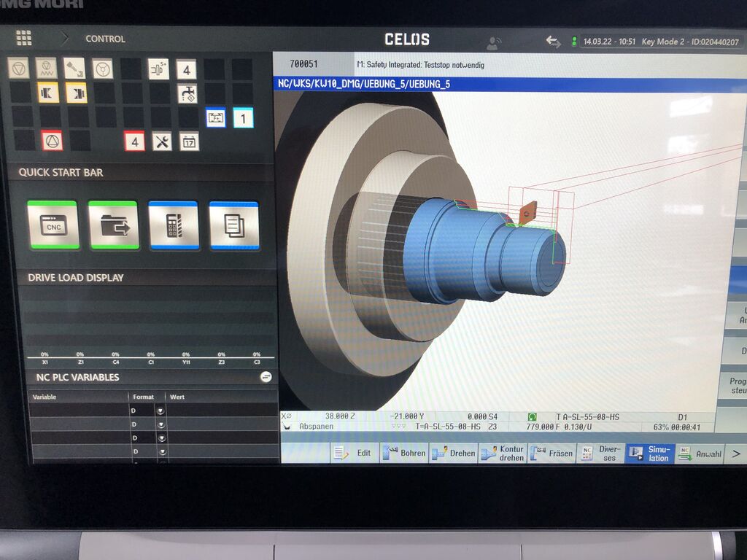Click the green spindle rotation indicator

[x=532, y=416]
